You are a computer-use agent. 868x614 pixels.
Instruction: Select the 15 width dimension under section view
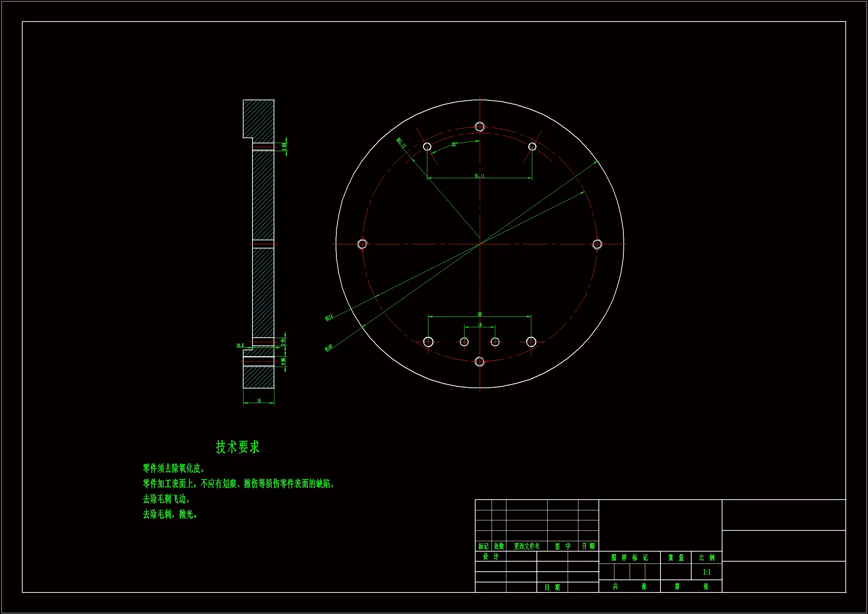coord(259,400)
